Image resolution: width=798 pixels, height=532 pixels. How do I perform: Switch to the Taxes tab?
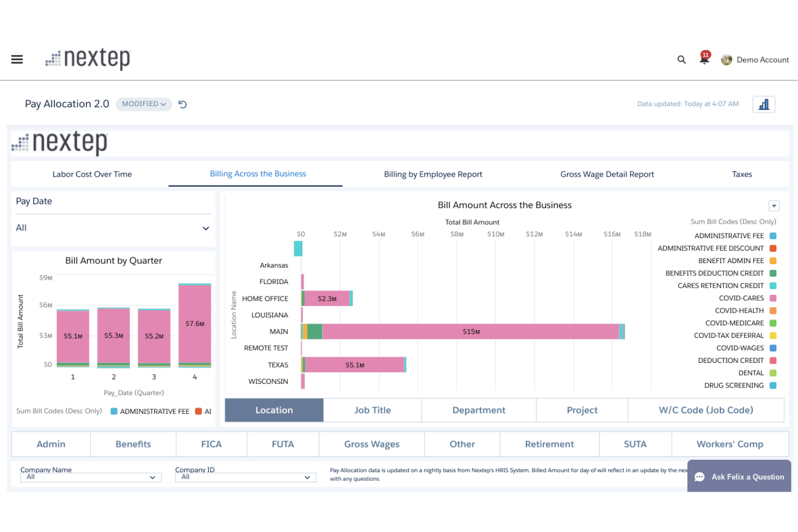(741, 174)
